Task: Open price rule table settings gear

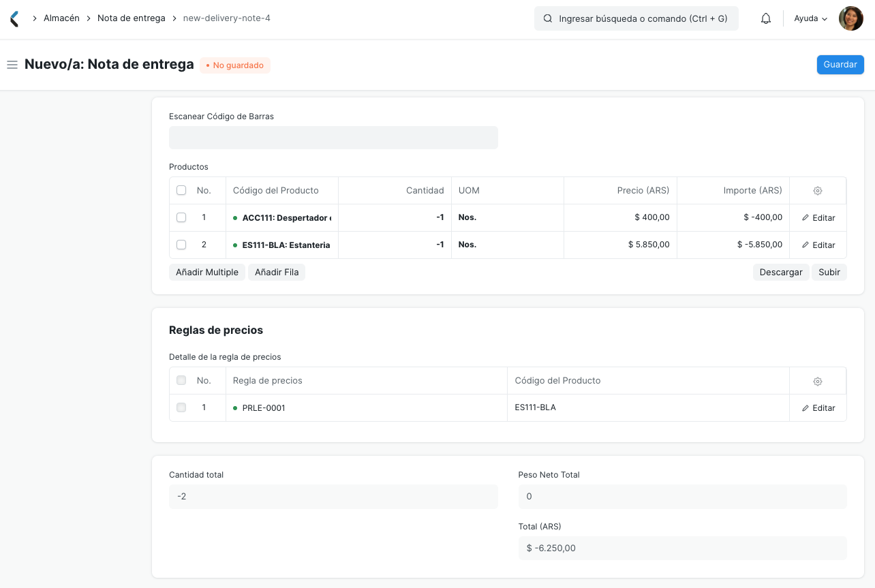Action: point(818,381)
